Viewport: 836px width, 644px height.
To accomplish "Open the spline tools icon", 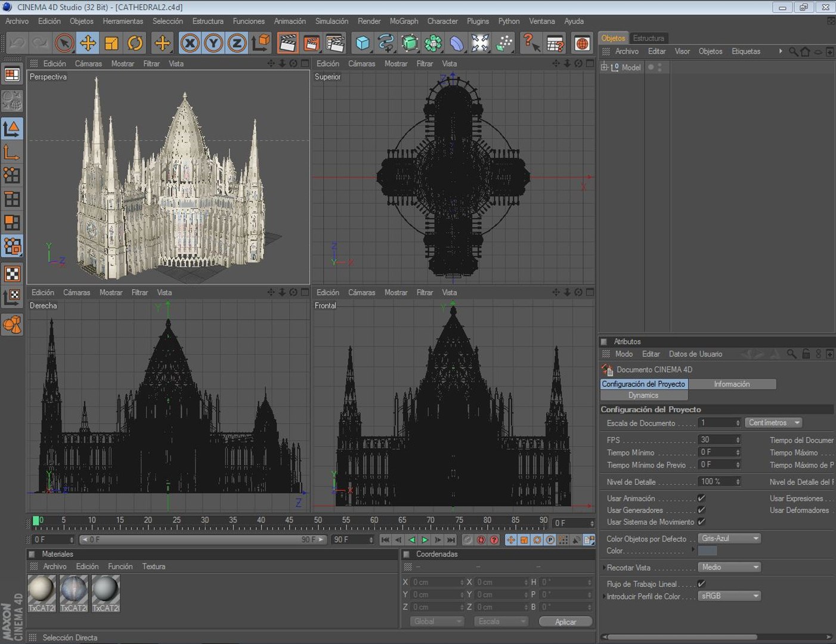I will pyautogui.click(x=386, y=43).
